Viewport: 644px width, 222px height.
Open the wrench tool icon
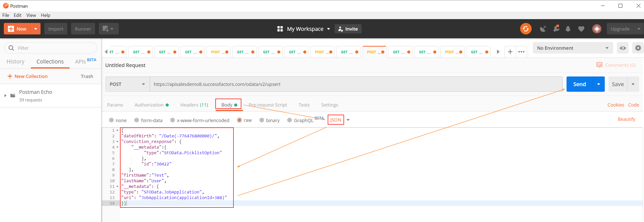point(556,29)
